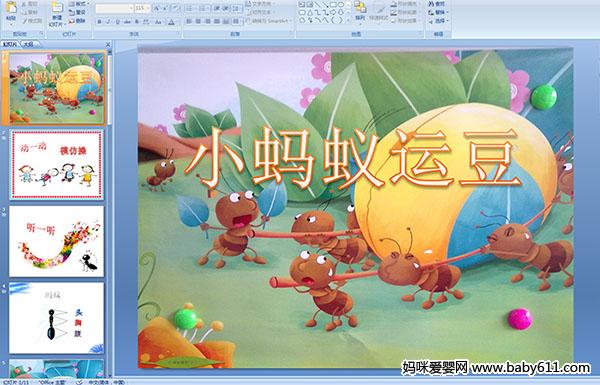Click the Select button in editing group

coord(437,21)
